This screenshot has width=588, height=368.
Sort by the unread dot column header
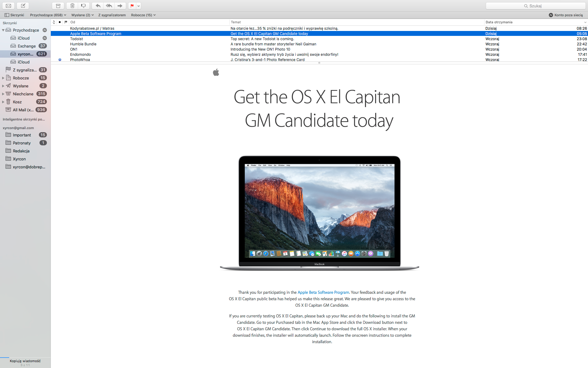[60, 22]
